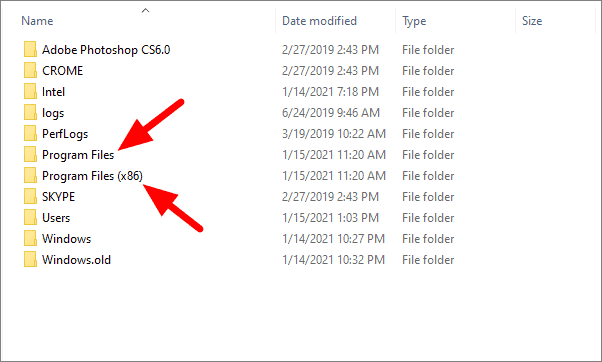Sort by the Date modified column header
The image size is (602, 362).
click(319, 21)
